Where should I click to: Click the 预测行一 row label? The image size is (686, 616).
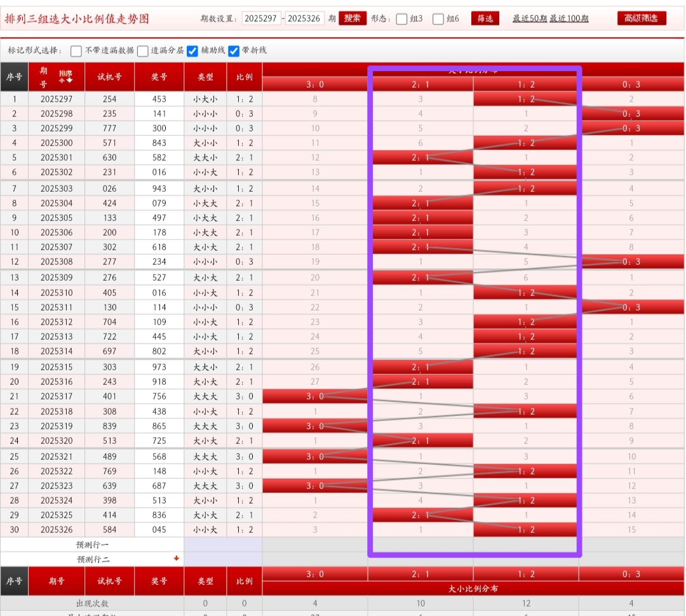[x=93, y=545]
